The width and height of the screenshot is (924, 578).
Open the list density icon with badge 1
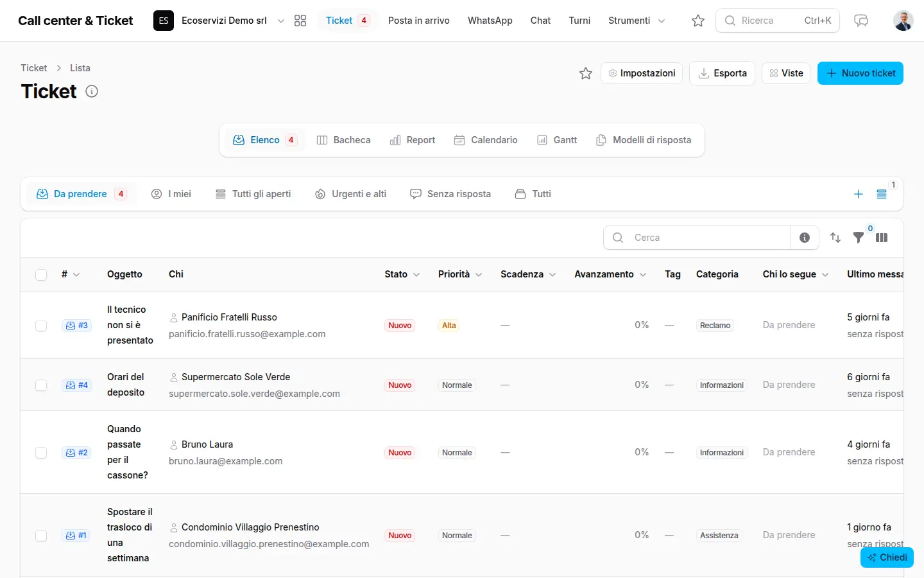[882, 194]
